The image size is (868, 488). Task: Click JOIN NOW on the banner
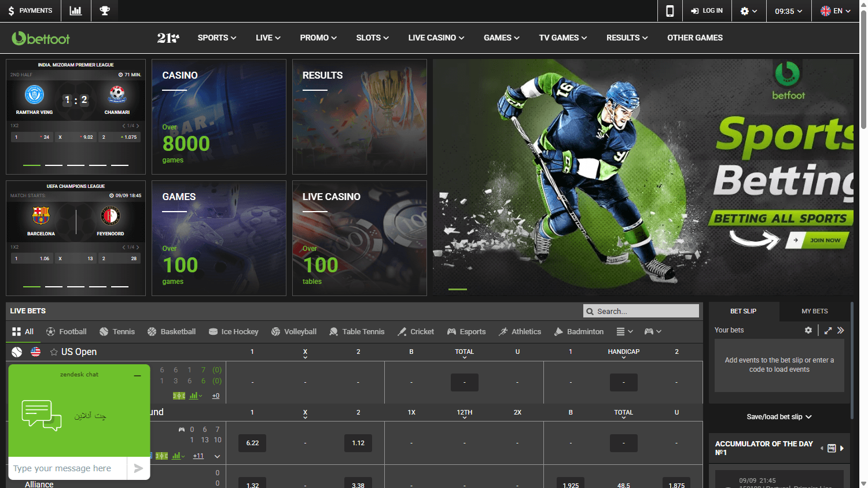tap(817, 240)
